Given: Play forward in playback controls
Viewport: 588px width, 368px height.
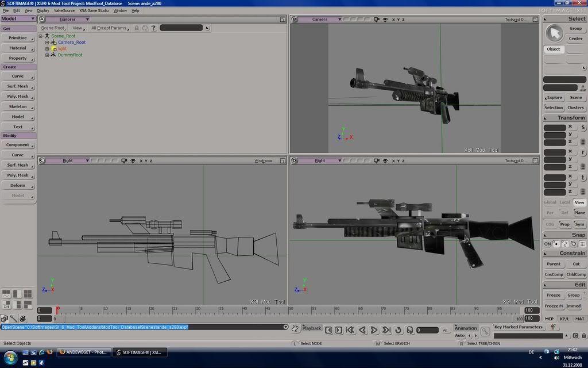Looking at the screenshot, I should (x=374, y=330).
